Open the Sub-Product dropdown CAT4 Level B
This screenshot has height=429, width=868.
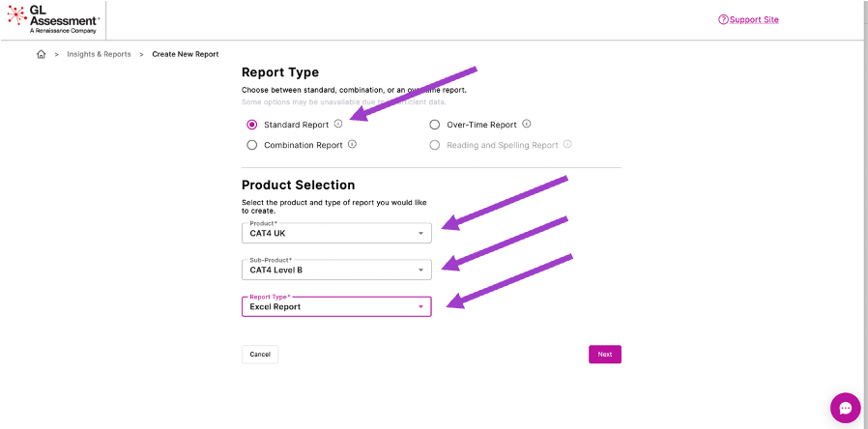(x=336, y=270)
